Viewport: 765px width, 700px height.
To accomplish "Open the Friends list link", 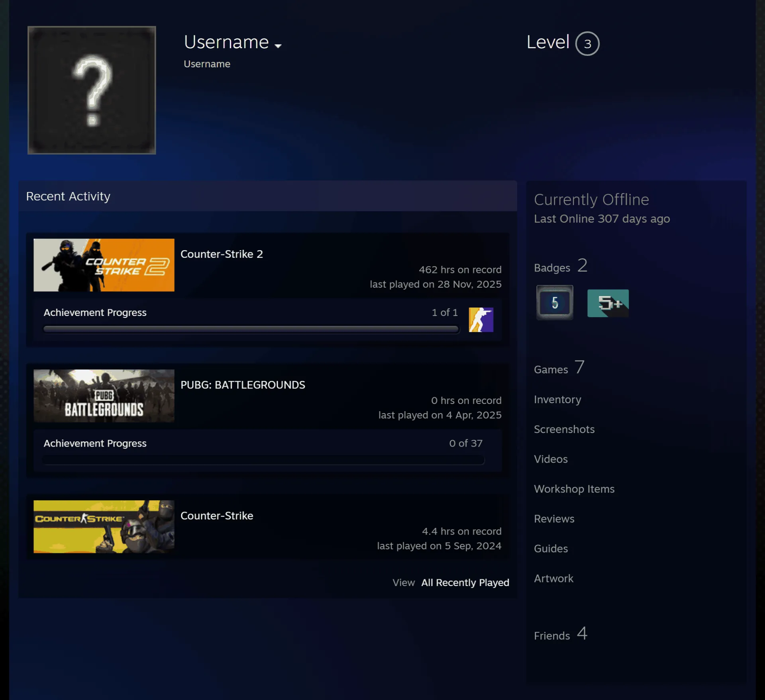I will [x=561, y=634].
